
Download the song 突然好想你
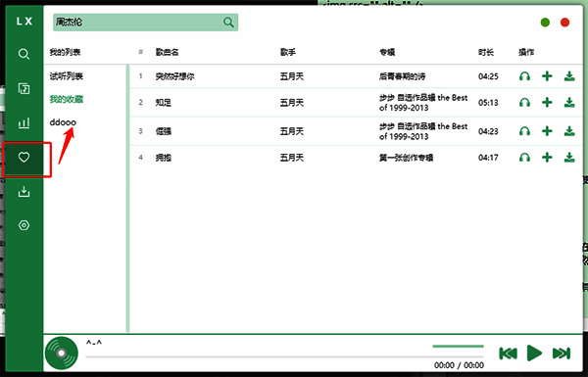[x=569, y=76]
